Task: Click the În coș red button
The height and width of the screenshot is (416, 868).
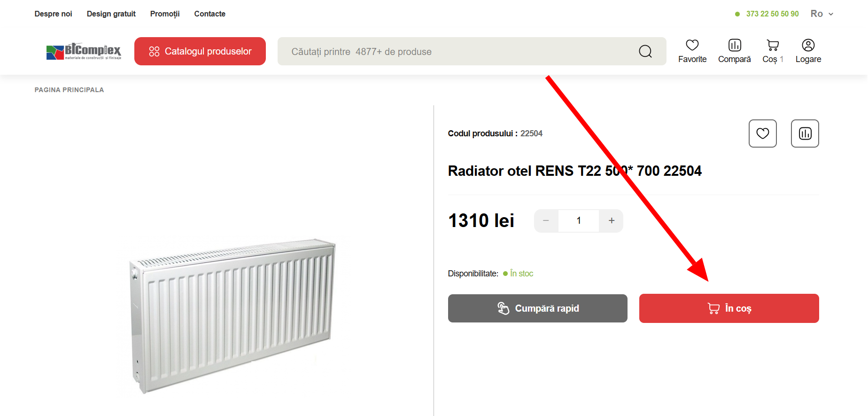Action: coord(729,308)
